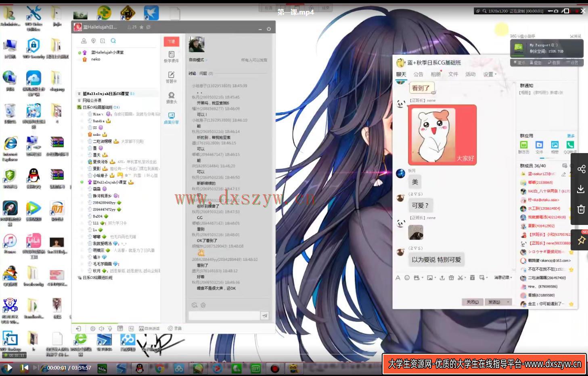Open classroom settings gear in bottom bar
The width and height of the screenshot is (588, 376).
(x=93, y=328)
